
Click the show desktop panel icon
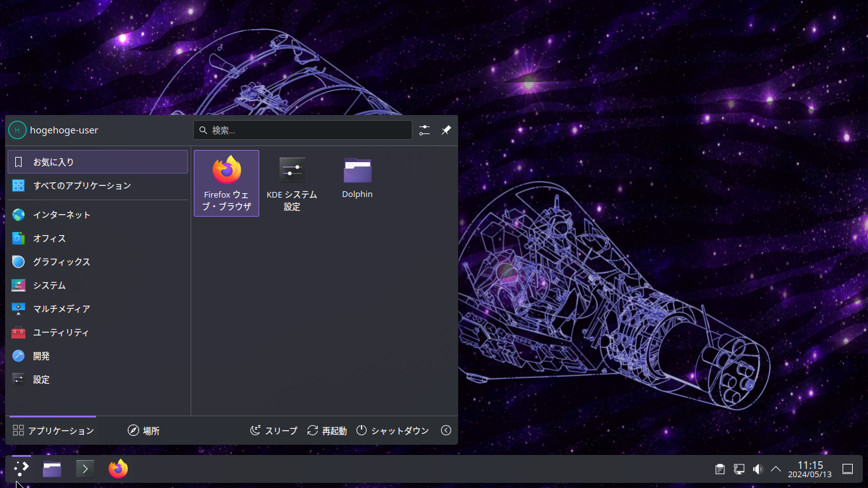[848, 469]
